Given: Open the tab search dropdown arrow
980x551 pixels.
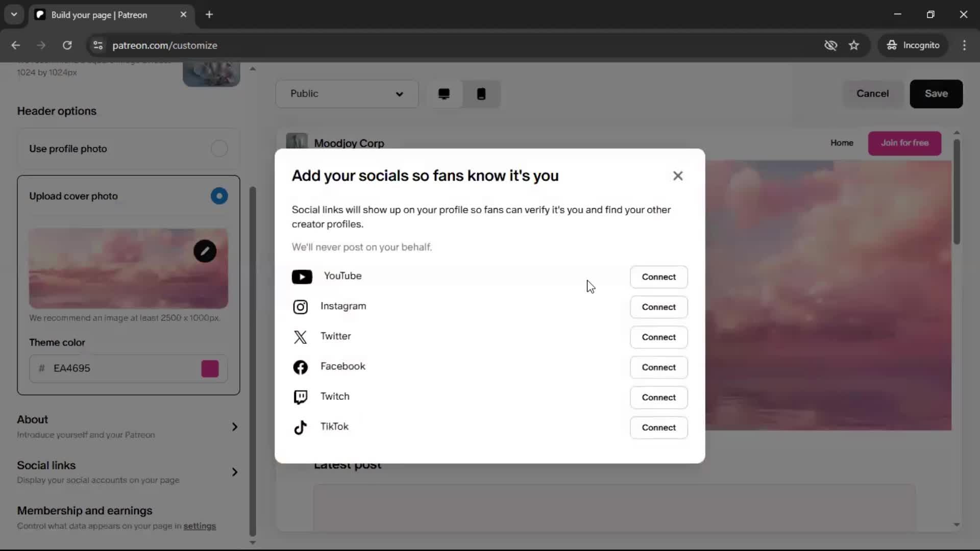Looking at the screenshot, I should (14, 15).
